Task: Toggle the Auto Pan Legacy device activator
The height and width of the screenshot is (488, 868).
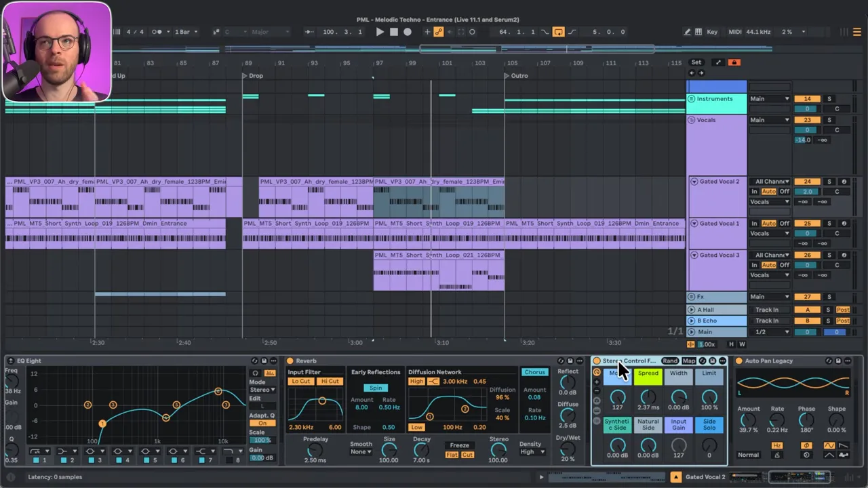Action: [739, 361]
